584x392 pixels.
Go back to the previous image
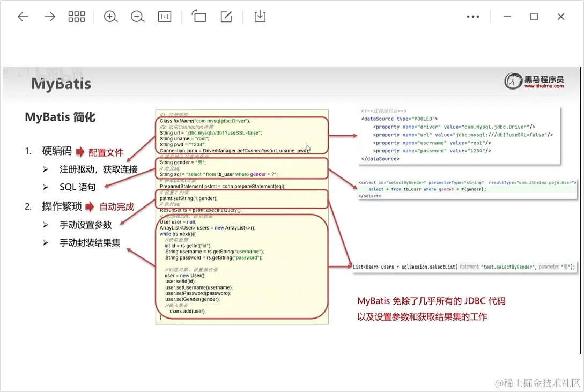tap(23, 17)
